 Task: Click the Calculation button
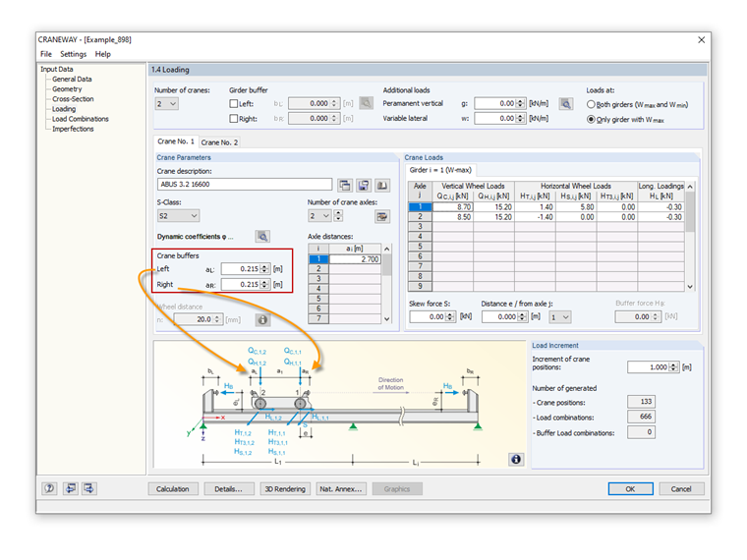pos(175,488)
